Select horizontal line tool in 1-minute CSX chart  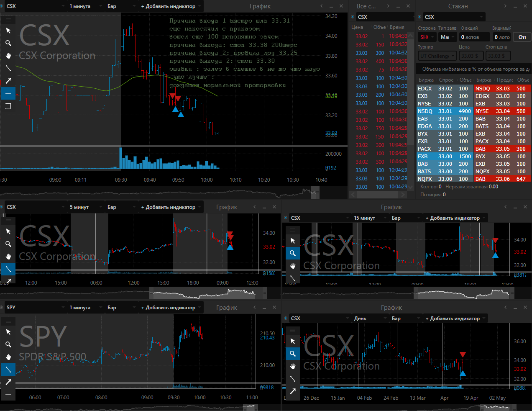[x=8, y=93]
